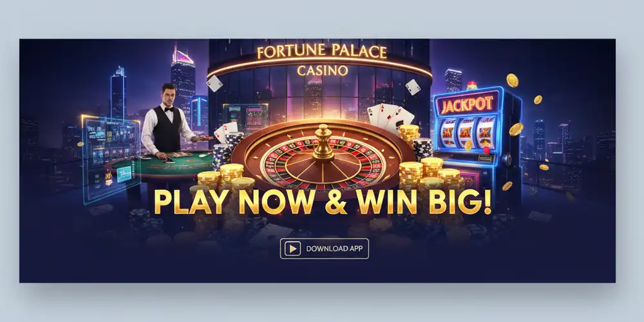644x322 pixels.
Task: Click the large falling coin above slot machine
Action: (512, 80)
